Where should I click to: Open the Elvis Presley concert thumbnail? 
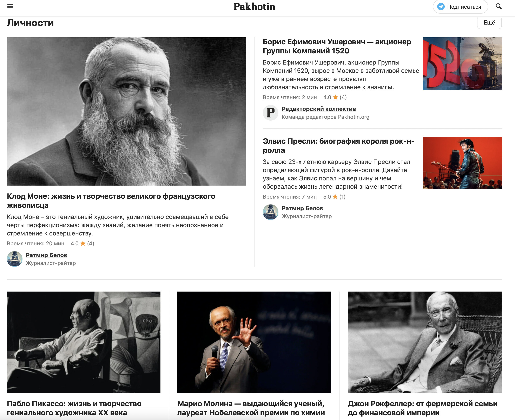point(462,163)
